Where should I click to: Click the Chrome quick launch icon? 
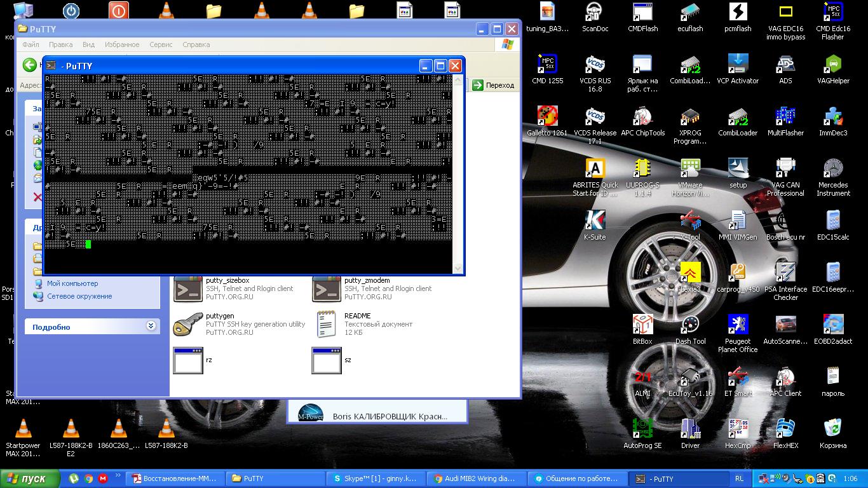[x=88, y=478]
